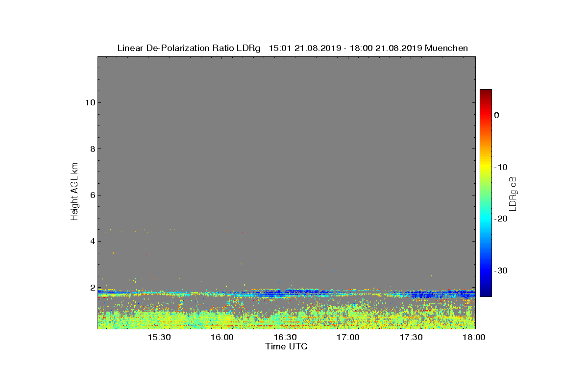The image size is (588, 392).
Task: Click the -10 colorbar label
Action: (500, 167)
